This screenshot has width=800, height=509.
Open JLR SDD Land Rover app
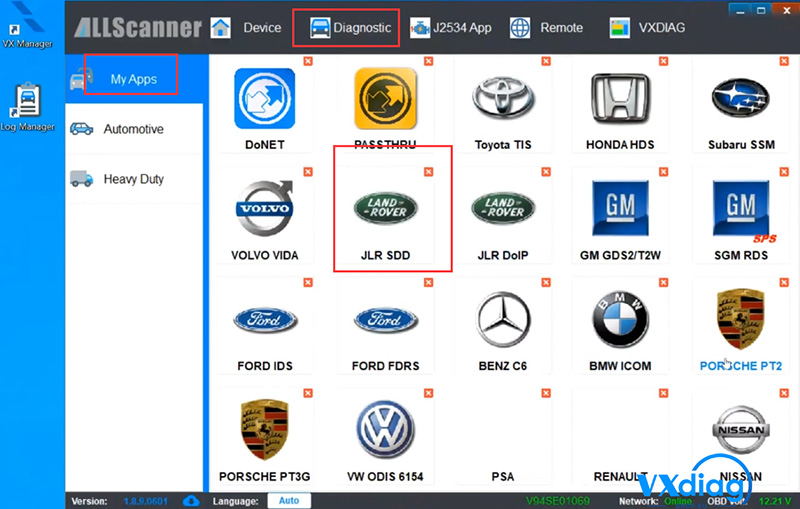(x=385, y=208)
